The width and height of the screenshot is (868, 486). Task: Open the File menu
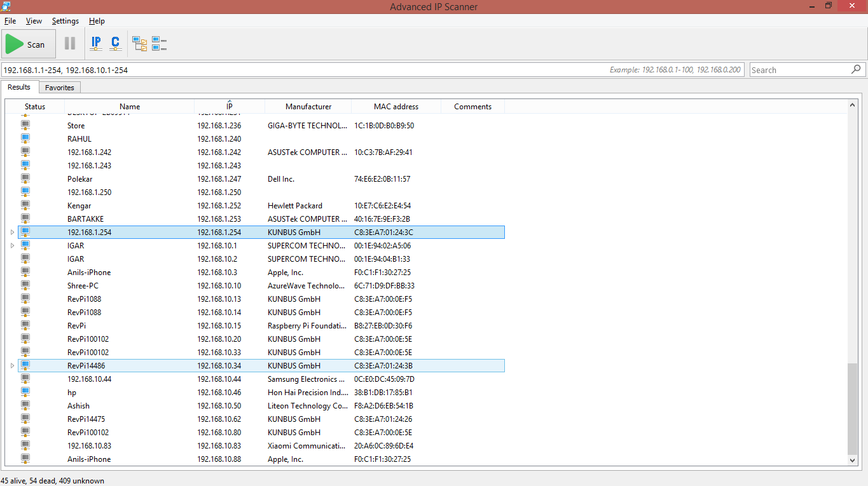pyautogui.click(x=10, y=21)
